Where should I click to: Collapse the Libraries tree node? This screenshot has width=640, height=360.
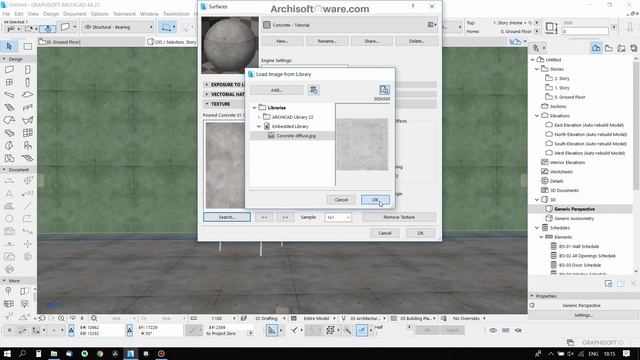(x=254, y=108)
